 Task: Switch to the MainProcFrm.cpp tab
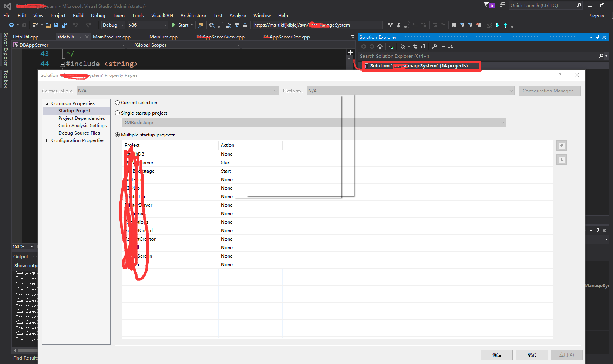click(x=112, y=37)
